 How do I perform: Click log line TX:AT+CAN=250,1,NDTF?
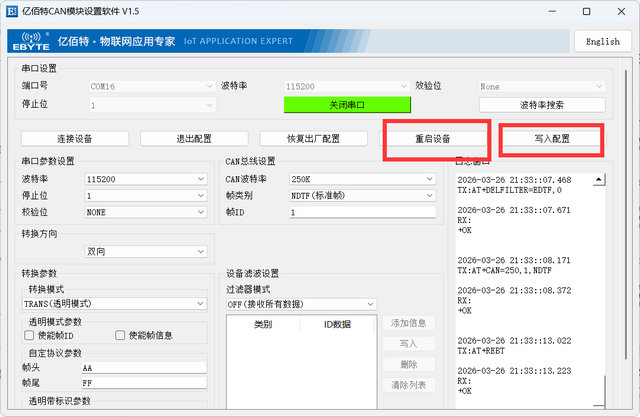(x=504, y=271)
